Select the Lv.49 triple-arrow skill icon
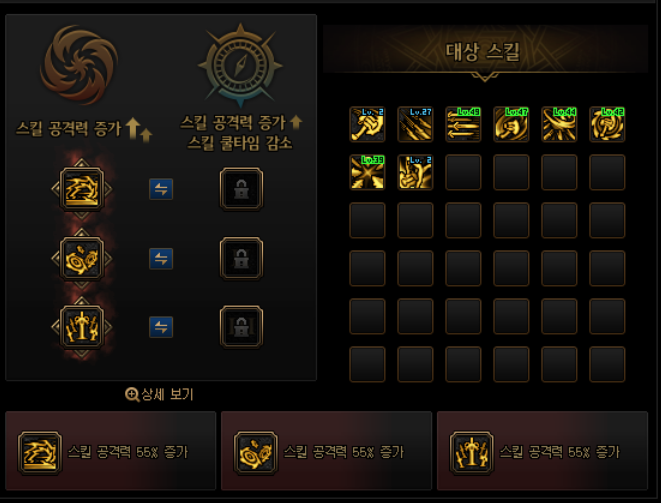This screenshot has width=661, height=503. point(463,124)
